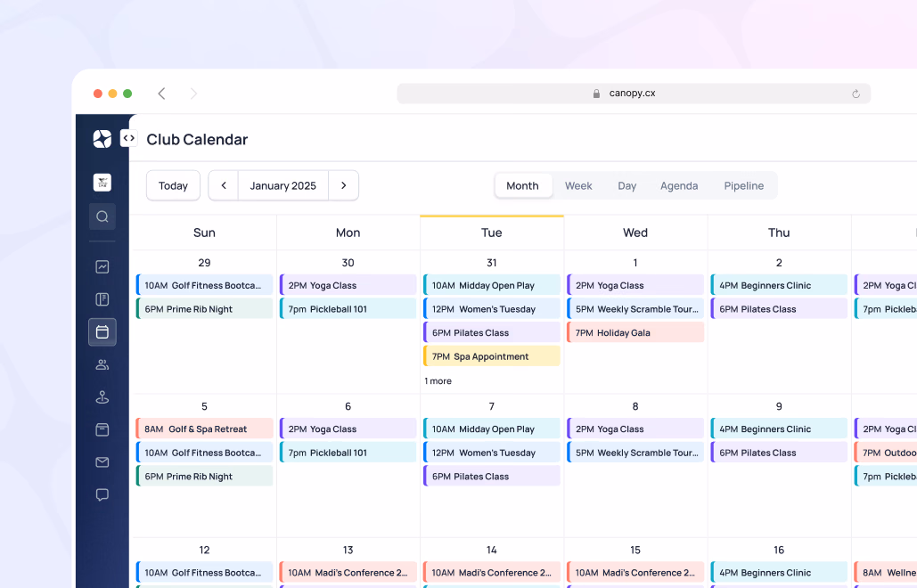Go to next month with right chevron

pos(343,185)
